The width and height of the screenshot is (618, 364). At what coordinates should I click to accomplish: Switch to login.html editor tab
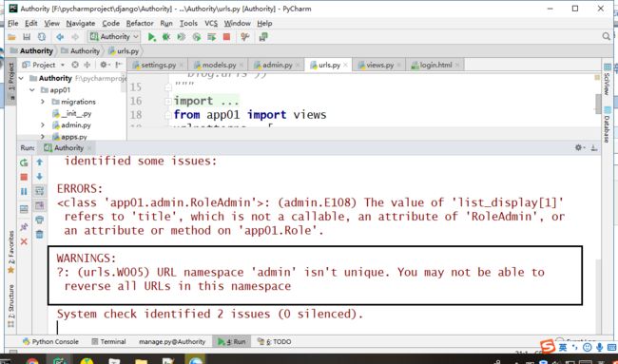435,65
